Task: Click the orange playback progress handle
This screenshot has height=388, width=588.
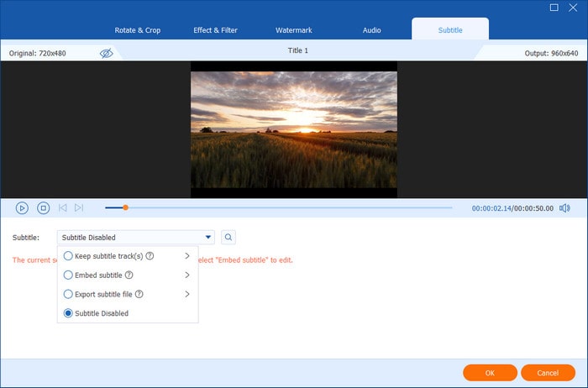Action: 125,207
